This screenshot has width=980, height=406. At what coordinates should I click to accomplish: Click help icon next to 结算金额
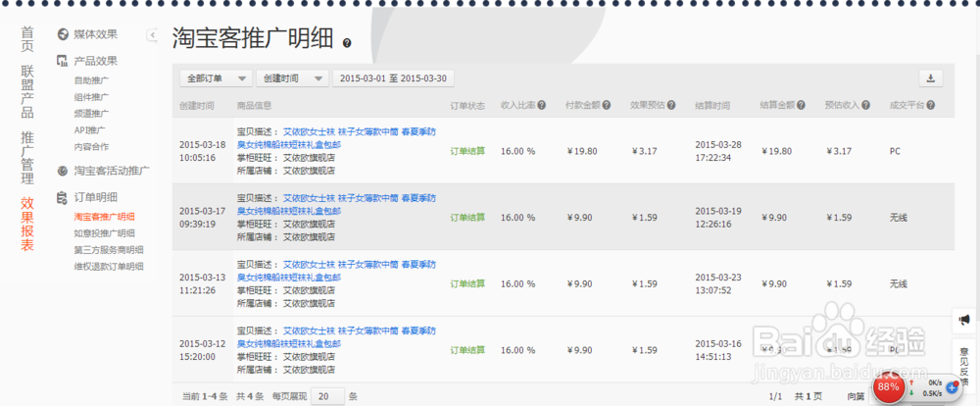(801, 105)
